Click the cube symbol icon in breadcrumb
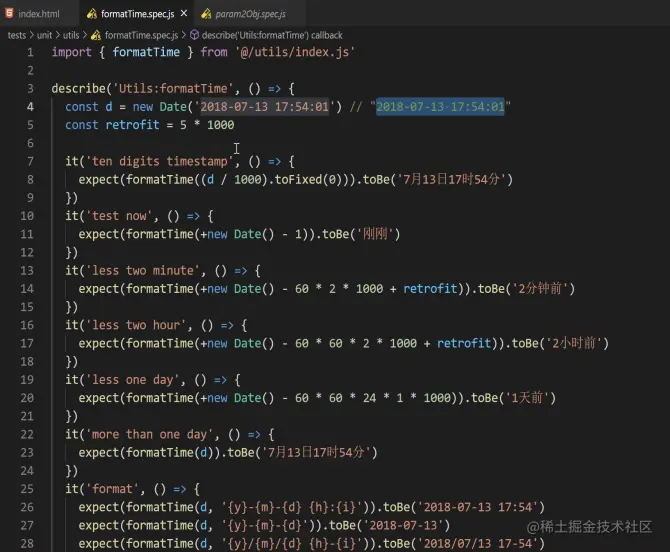The width and height of the screenshot is (670, 552). pyautogui.click(x=194, y=35)
